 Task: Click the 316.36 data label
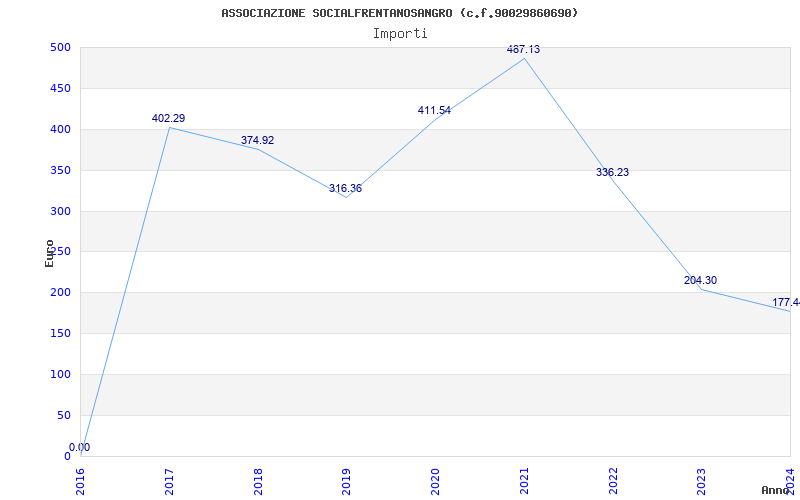[345, 188]
